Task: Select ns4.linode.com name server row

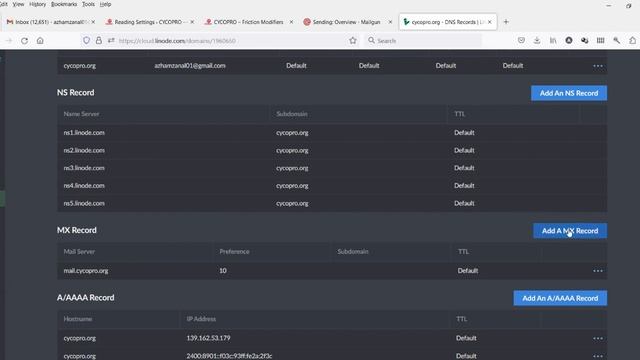Action: [332, 186]
